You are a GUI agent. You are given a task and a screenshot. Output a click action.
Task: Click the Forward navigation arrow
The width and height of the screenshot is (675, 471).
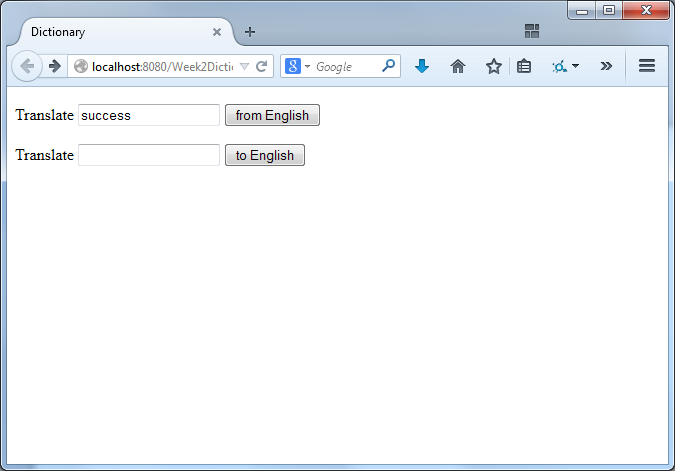54,66
